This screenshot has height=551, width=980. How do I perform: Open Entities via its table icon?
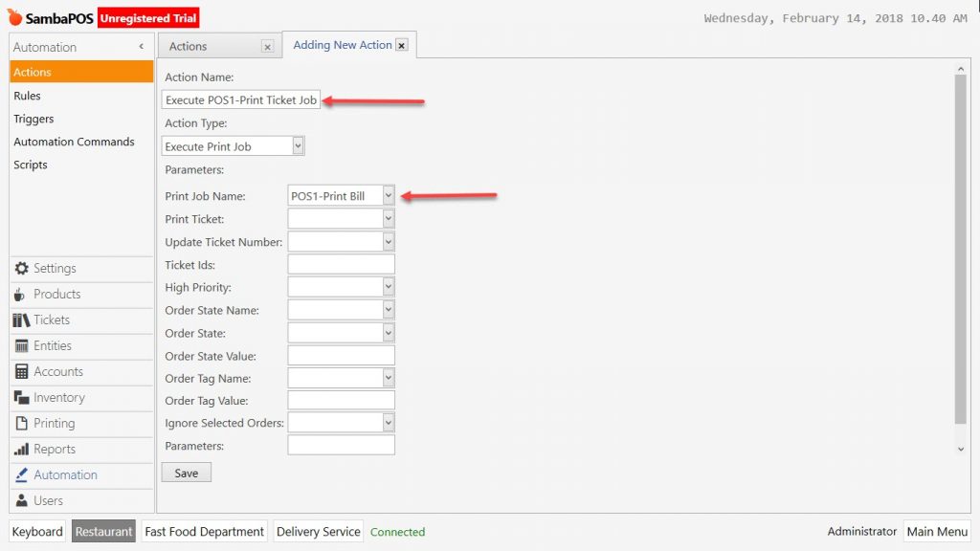tap(21, 345)
